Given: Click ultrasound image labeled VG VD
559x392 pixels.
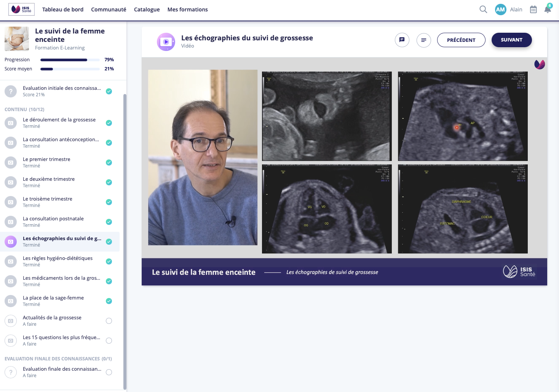Looking at the screenshot, I should click(327, 209).
